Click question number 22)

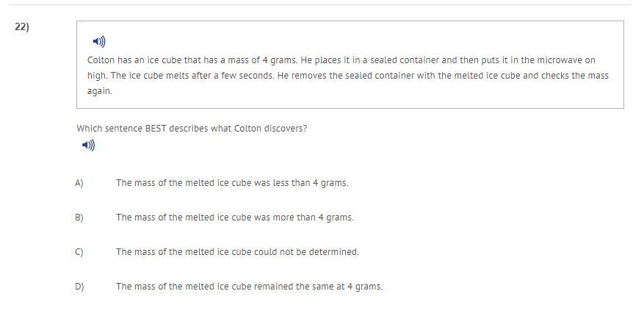tap(21, 26)
